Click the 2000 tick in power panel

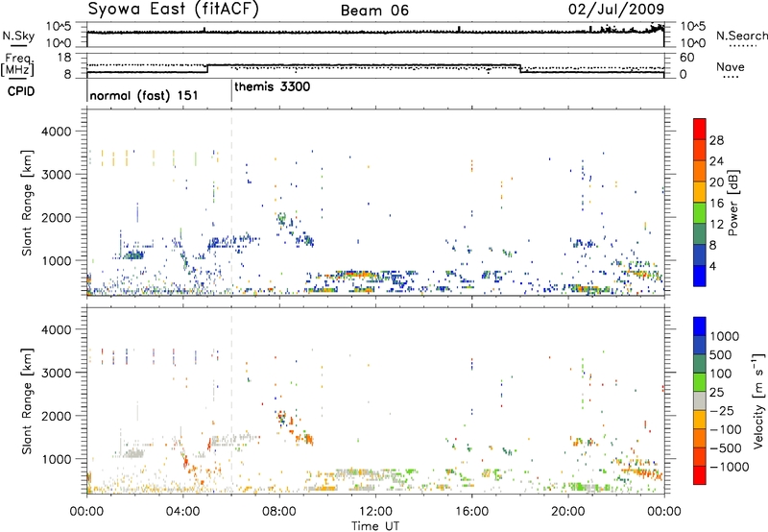56,217
